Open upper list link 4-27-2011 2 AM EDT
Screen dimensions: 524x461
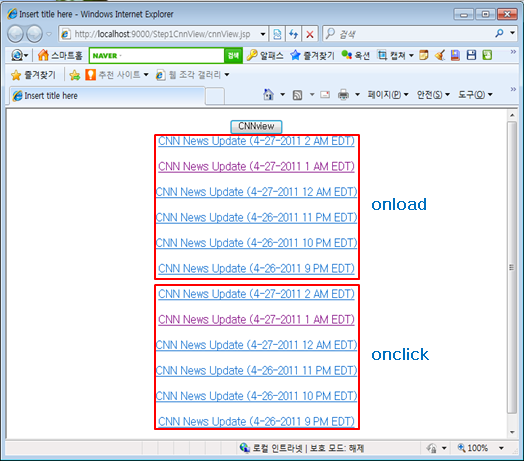click(256, 141)
